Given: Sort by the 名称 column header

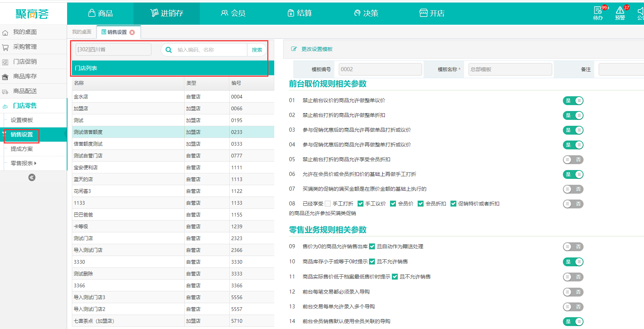Looking at the screenshot, I should [x=128, y=83].
